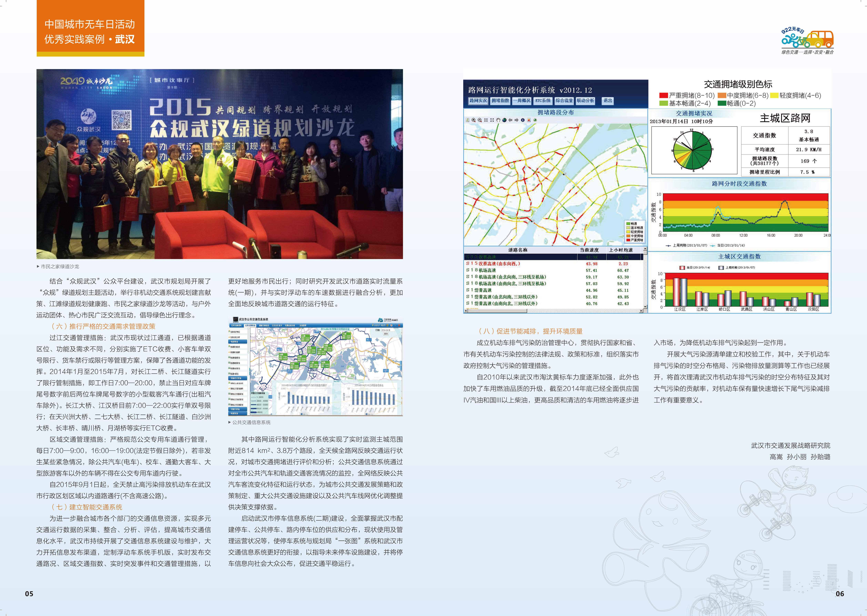This screenshot has width=867, height=616.
Task: Go to next map view with right arrow
Action: (517, 120)
